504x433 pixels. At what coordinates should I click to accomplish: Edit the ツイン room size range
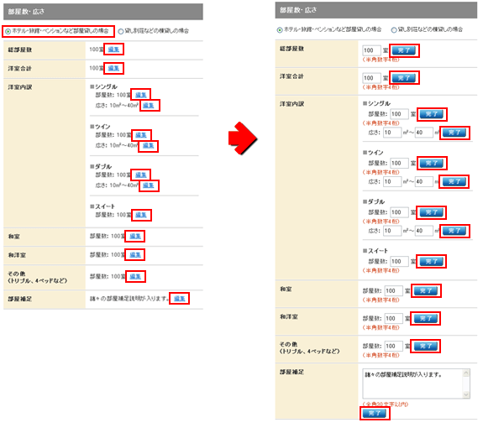tap(149, 145)
